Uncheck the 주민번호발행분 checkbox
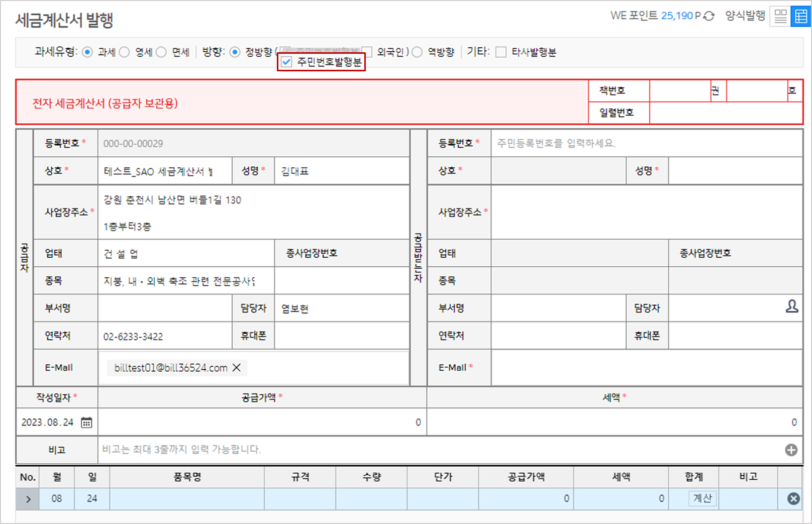The height and width of the screenshot is (524, 812). click(286, 62)
